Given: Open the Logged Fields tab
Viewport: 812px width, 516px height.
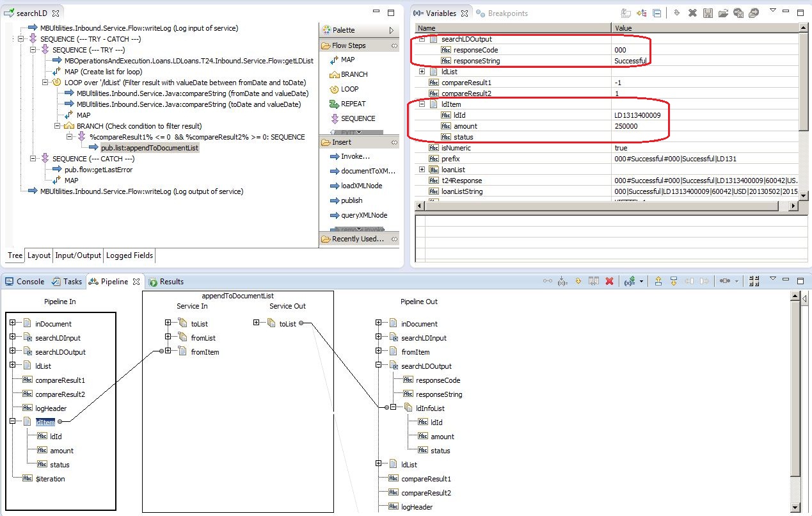Looking at the screenshot, I should click(x=129, y=255).
